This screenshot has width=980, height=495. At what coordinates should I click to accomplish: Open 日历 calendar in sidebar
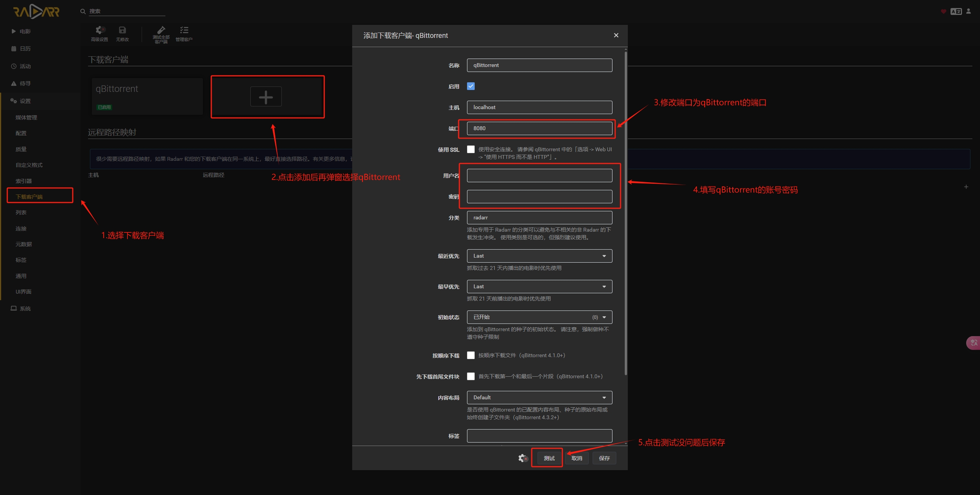[40, 49]
